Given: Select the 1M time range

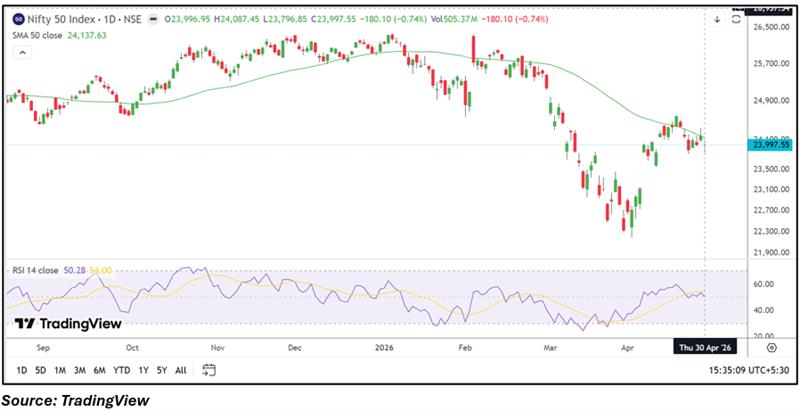Looking at the screenshot, I should [x=60, y=370].
